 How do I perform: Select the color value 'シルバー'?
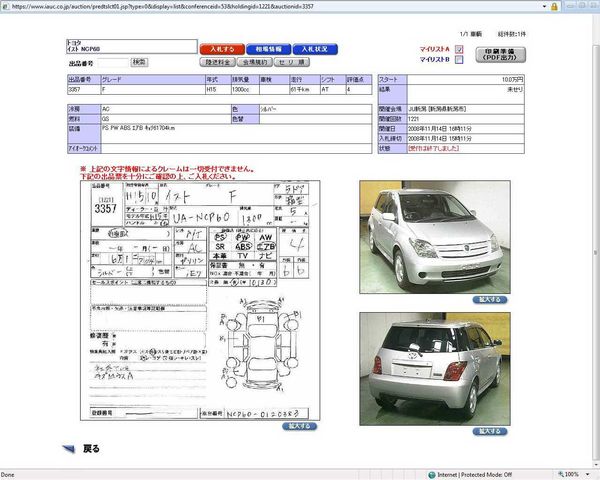[x=268, y=109]
